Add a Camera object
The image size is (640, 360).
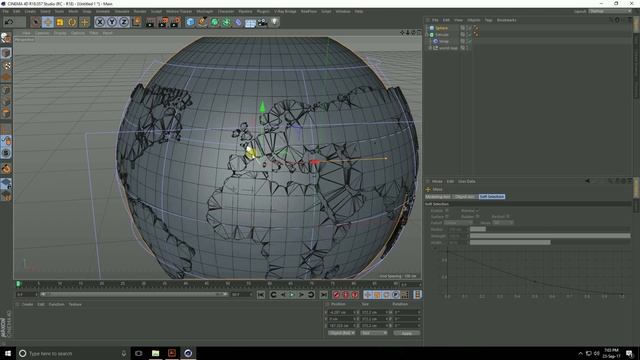coord(262,22)
